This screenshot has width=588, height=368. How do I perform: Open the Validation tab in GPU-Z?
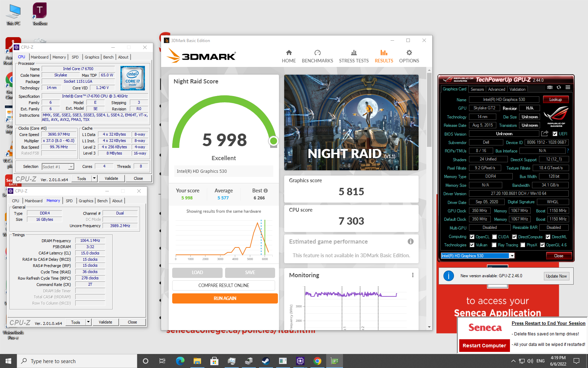pyautogui.click(x=517, y=89)
